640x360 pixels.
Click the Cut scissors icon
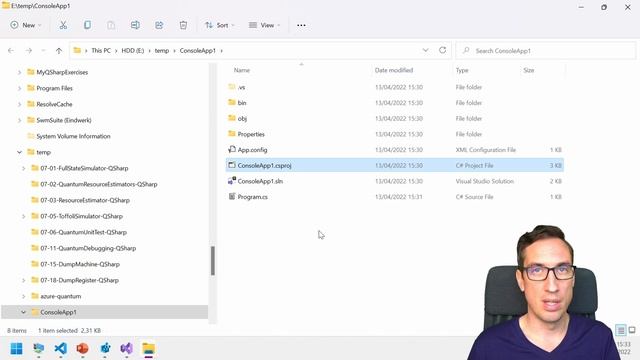pyautogui.click(x=63, y=25)
